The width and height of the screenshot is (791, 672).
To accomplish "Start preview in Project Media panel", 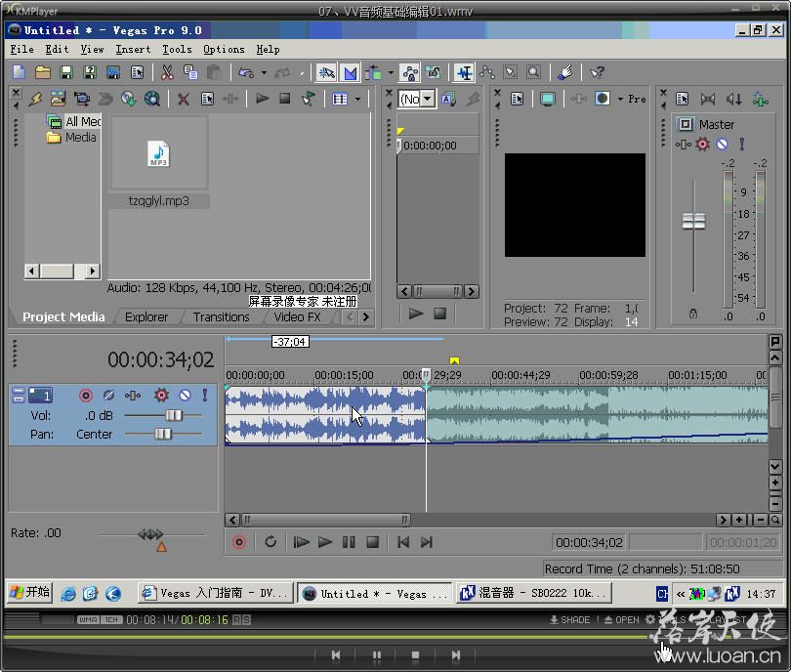I will [262, 99].
